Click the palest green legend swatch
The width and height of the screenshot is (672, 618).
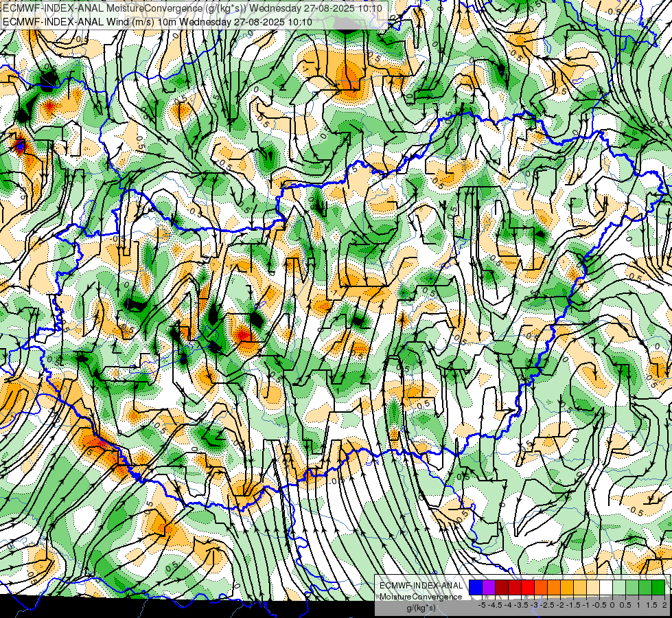pyautogui.click(x=619, y=588)
